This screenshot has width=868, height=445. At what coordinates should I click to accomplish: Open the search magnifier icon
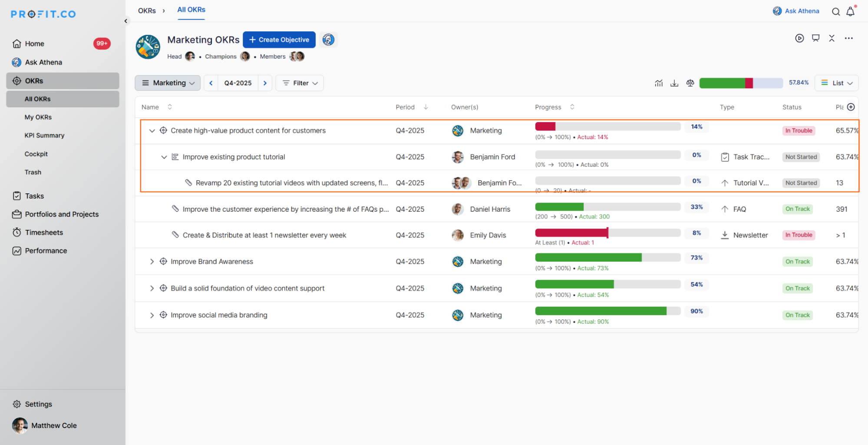click(835, 12)
